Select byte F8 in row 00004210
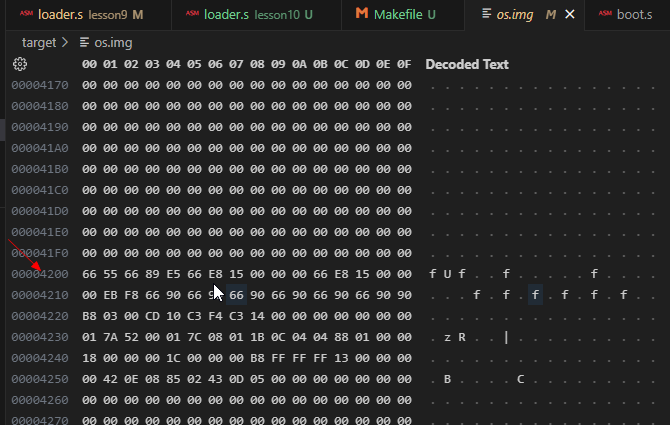This screenshot has height=425, width=670. [131, 295]
